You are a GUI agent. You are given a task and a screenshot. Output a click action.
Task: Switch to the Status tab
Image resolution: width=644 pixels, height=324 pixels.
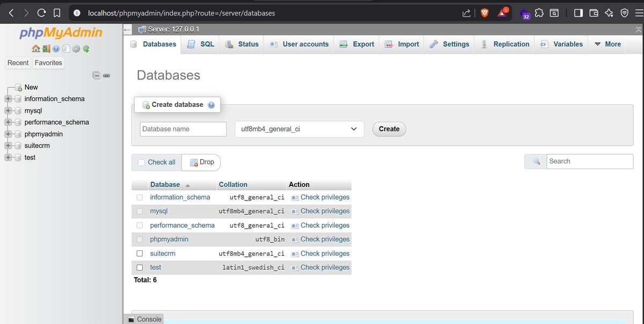pos(242,44)
